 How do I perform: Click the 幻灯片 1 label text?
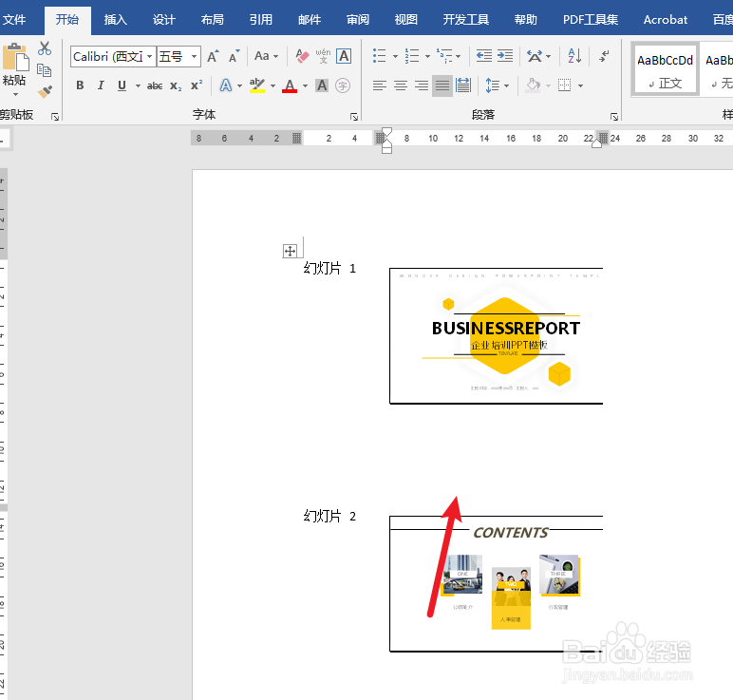[329, 269]
